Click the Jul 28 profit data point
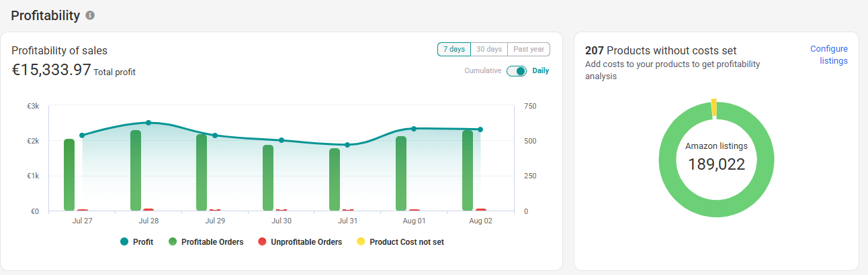The width and height of the screenshot is (868, 275). 148,123
